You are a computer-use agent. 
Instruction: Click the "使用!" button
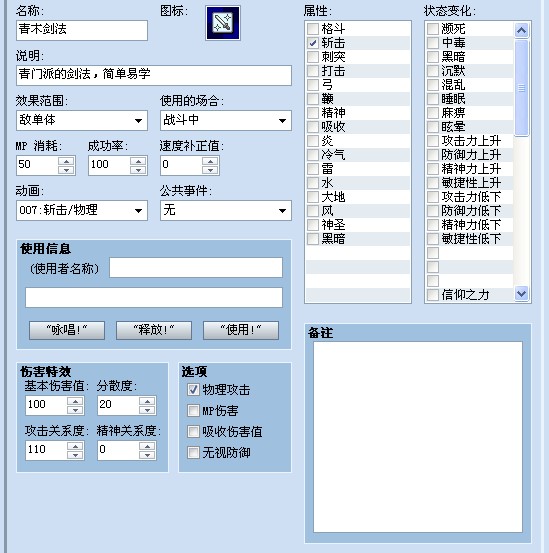(x=241, y=330)
